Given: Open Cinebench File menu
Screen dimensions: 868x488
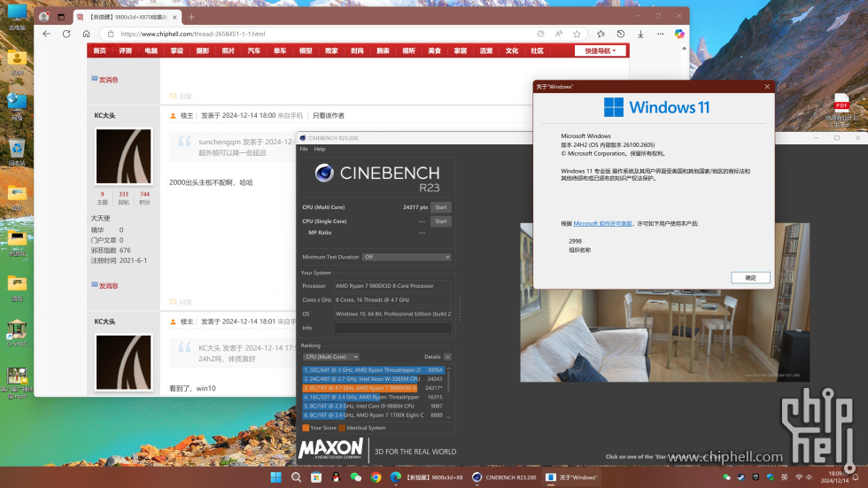Looking at the screenshot, I should [304, 149].
